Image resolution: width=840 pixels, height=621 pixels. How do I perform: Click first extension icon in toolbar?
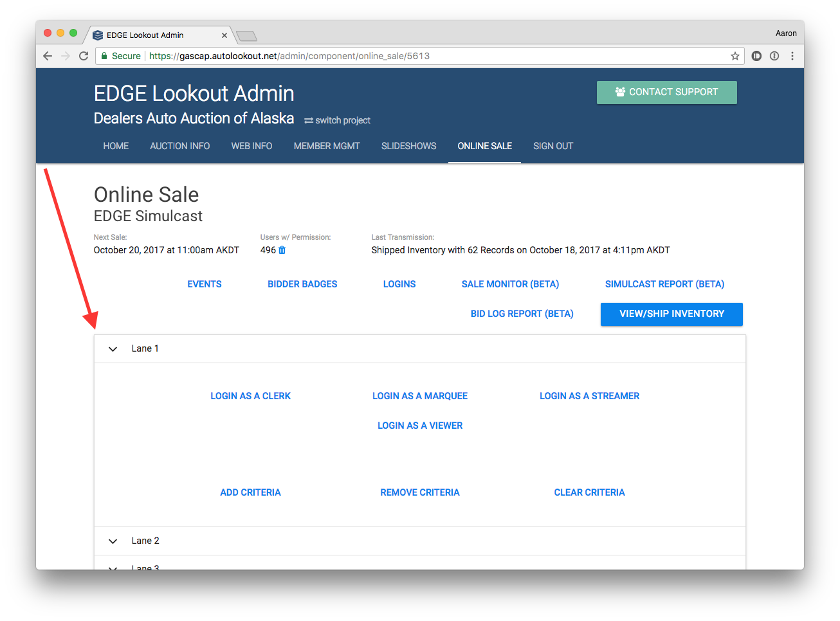click(756, 56)
